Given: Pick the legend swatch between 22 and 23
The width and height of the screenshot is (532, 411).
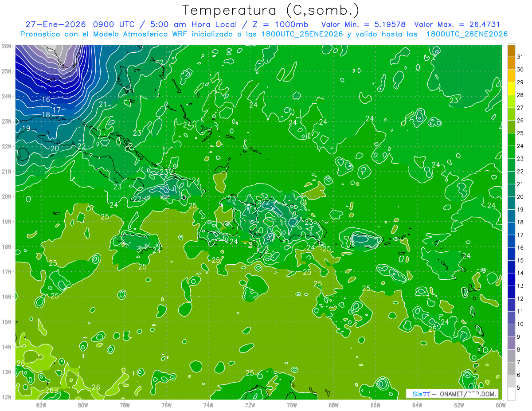Looking at the screenshot, I should [512, 164].
